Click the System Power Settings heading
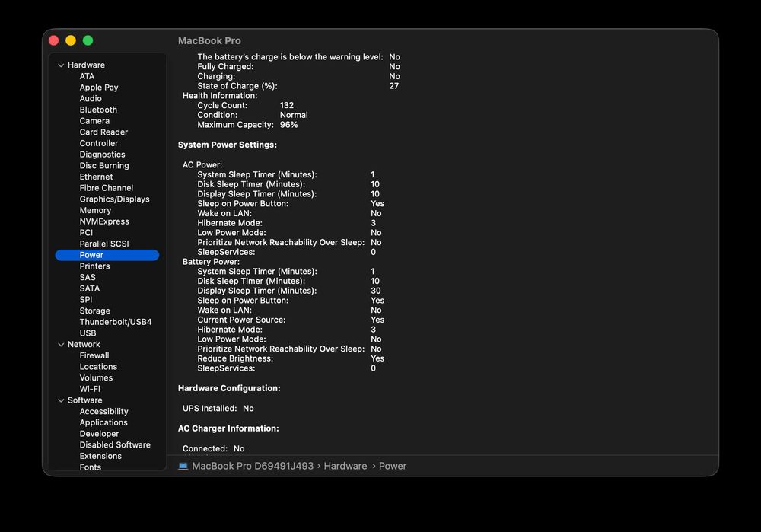Viewport: 761px width, 532px height. (228, 145)
